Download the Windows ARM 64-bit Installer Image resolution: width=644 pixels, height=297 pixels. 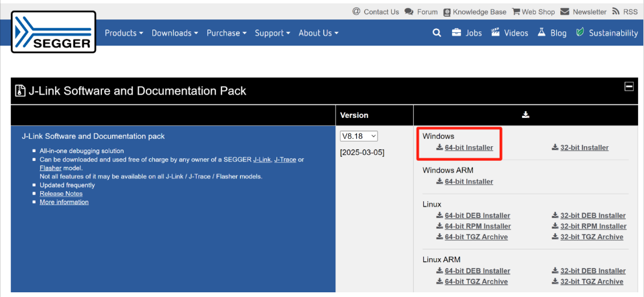point(469,182)
